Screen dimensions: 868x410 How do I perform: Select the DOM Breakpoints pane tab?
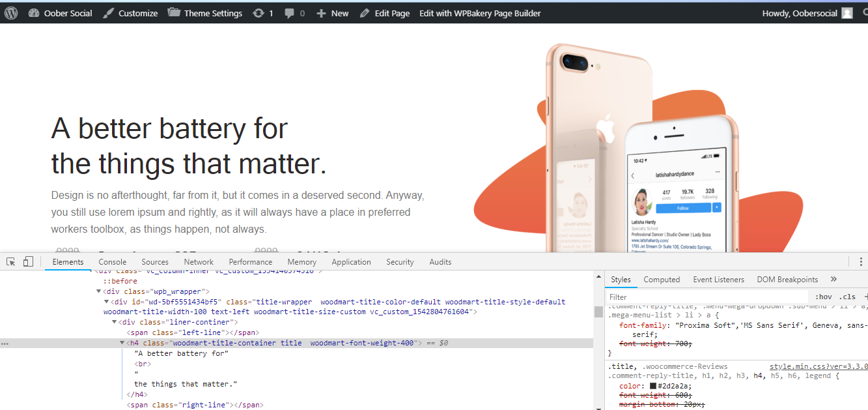point(787,280)
